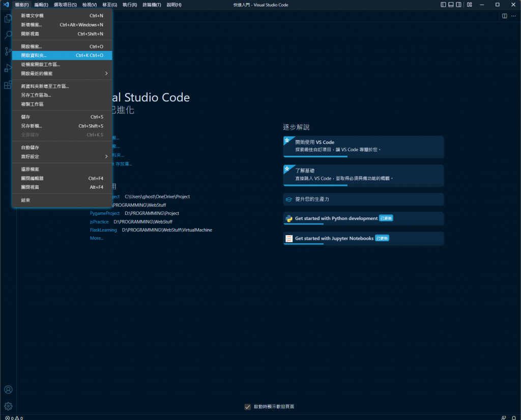Select 另存工作區為... menu entry
The width and height of the screenshot is (521, 420).
coord(62,95)
